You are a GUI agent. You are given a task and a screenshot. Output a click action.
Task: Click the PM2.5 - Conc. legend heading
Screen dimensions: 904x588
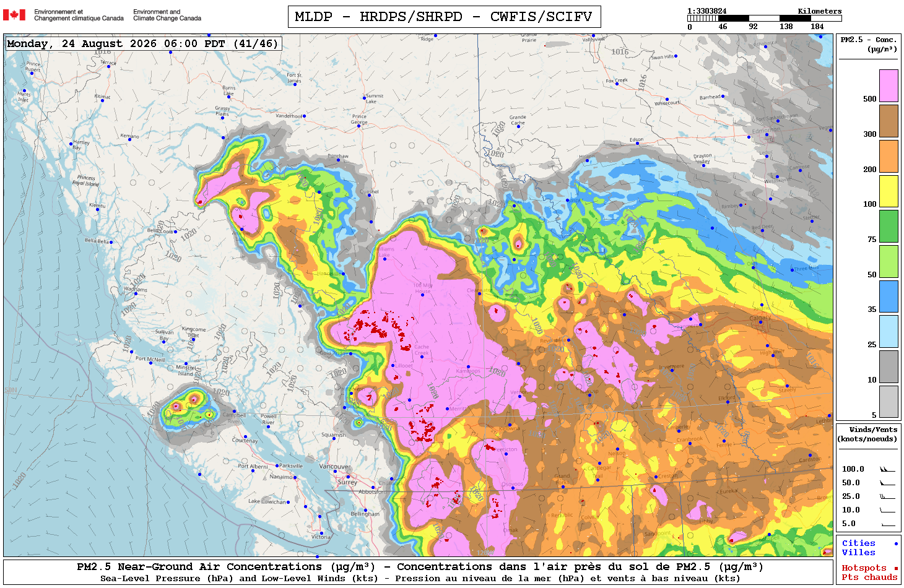point(869,44)
